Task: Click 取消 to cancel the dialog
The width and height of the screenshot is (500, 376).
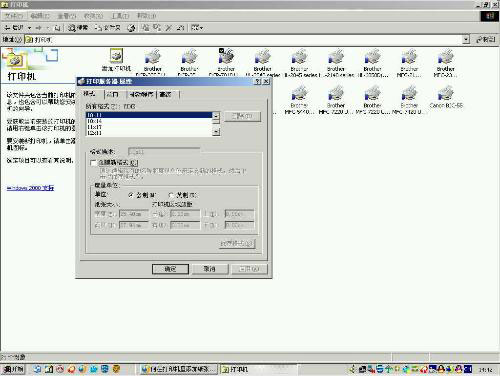Action: [210, 269]
